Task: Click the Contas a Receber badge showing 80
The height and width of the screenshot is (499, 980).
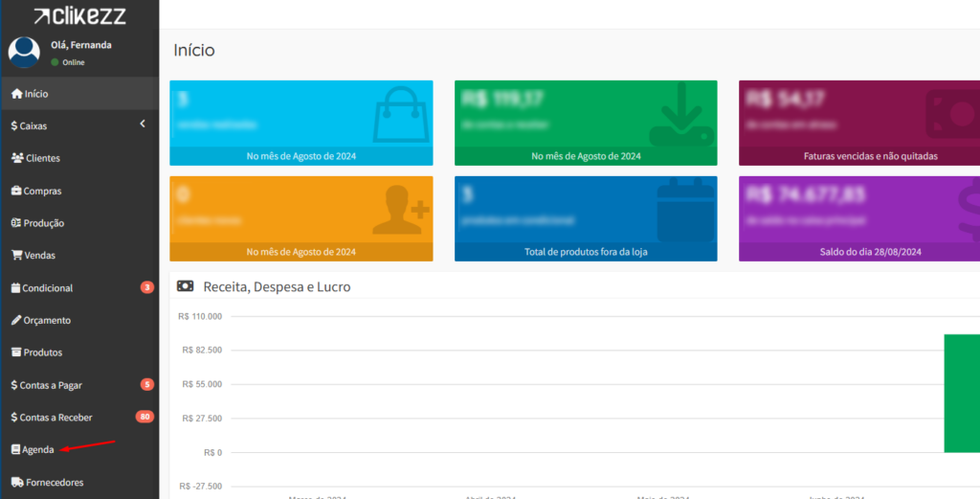Action: coord(145,417)
